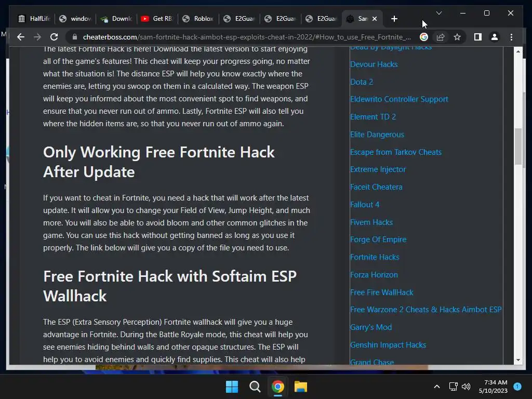Switch to the HalfLife tab
The image size is (532, 399).
click(34, 19)
